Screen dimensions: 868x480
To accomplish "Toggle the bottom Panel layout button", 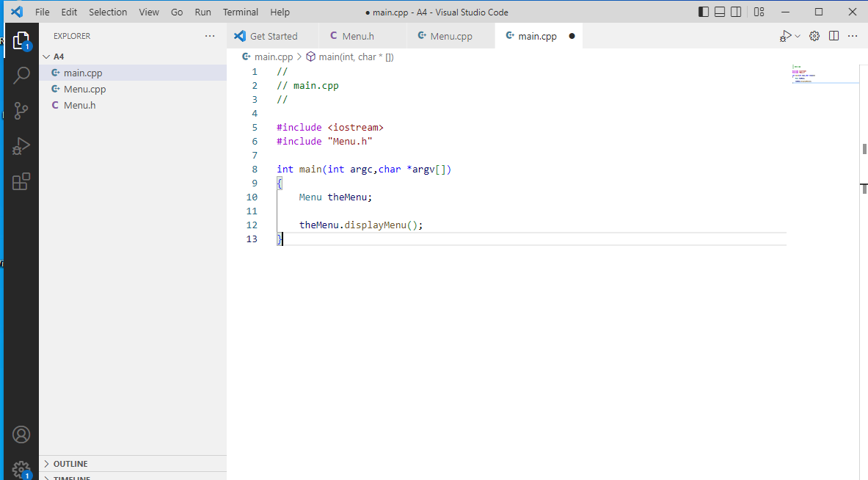I will tap(720, 12).
